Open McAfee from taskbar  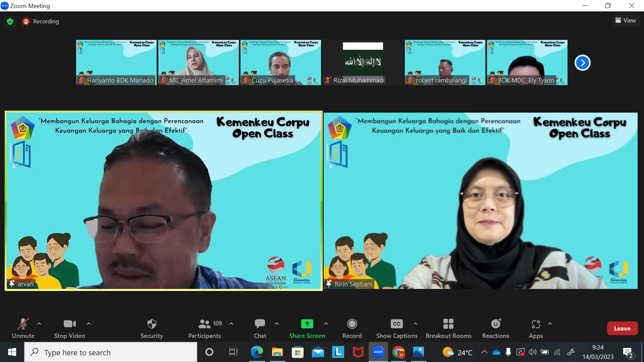click(358, 352)
